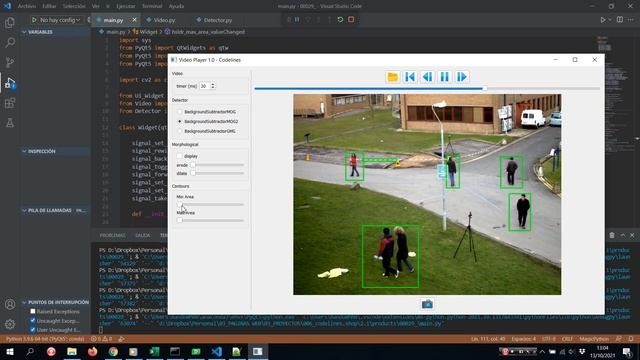The width and height of the screenshot is (640, 360).
Task: Click Python interpreter in status bar
Action: coord(45,339)
